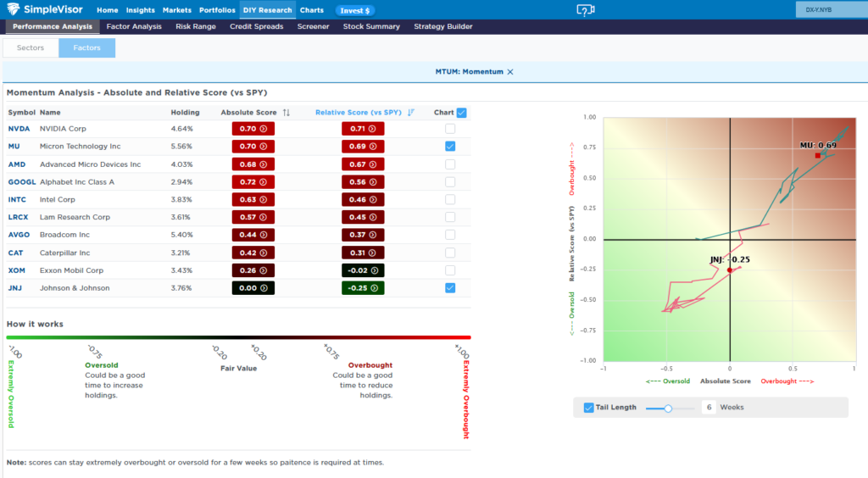This screenshot has width=868, height=478.
Task: Open the Strategy Builder tab
Action: coord(442,26)
